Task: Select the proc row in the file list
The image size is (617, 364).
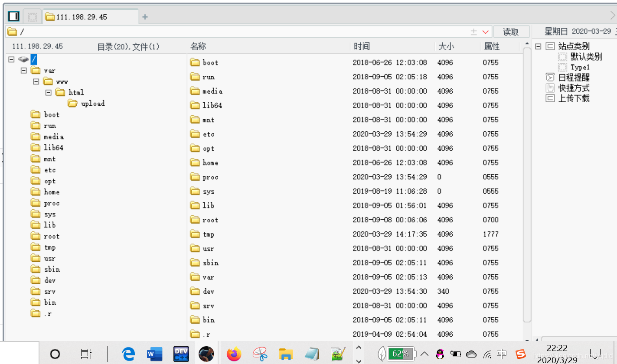Action: coord(355,177)
